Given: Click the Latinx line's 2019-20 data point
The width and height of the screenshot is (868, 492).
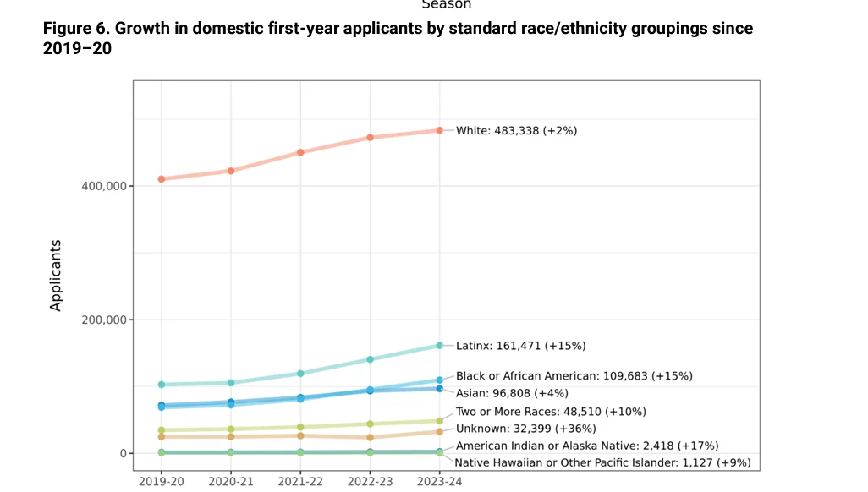Looking at the screenshot, I should coord(161,385).
